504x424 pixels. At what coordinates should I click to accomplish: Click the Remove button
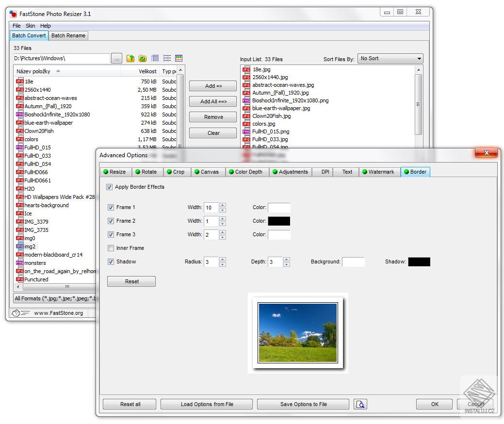point(213,117)
